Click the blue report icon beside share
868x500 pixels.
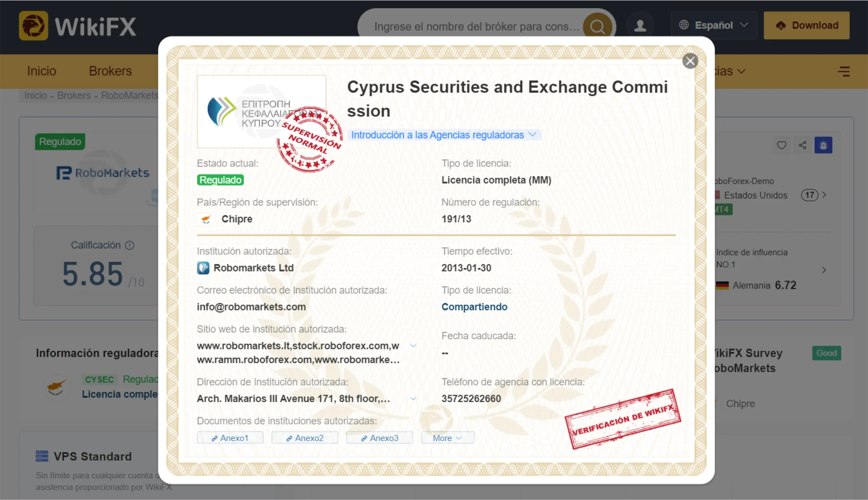pyautogui.click(x=823, y=145)
